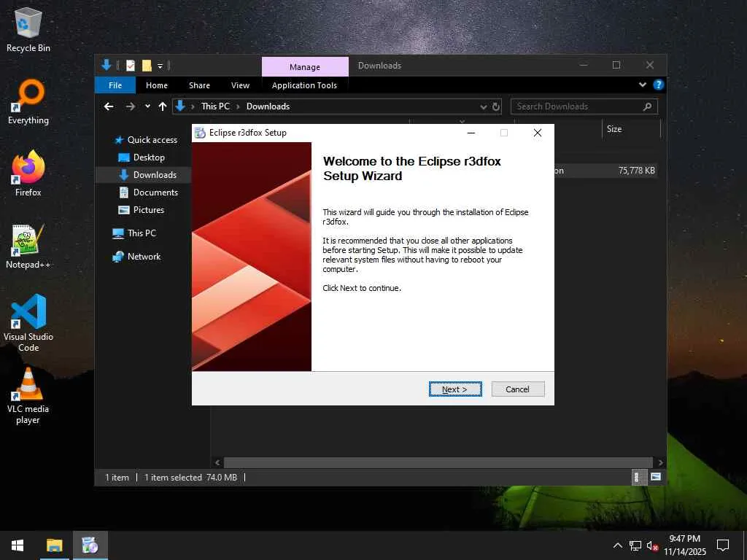Select the Everything desktop shortcut
Image resolution: width=747 pixels, height=560 pixels.
tap(28, 102)
